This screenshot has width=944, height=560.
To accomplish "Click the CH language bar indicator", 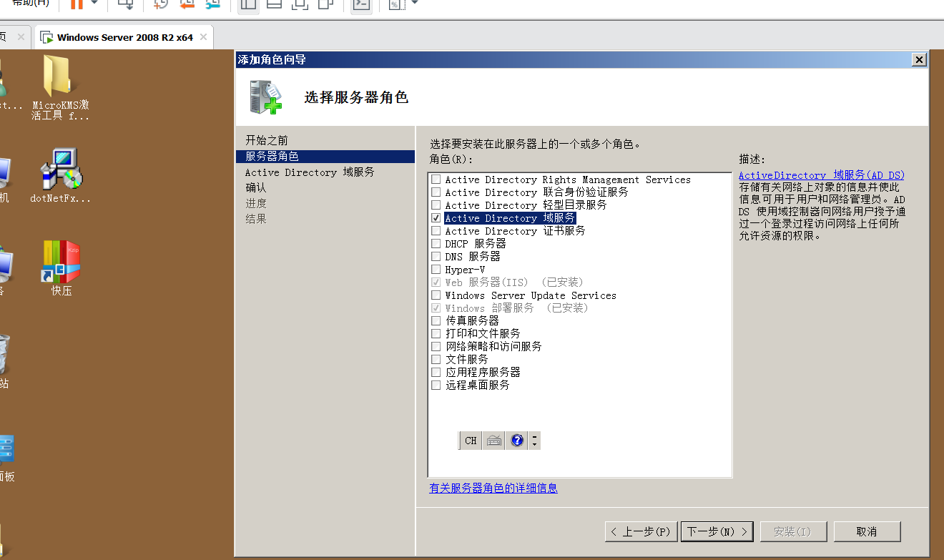I will tap(471, 441).
